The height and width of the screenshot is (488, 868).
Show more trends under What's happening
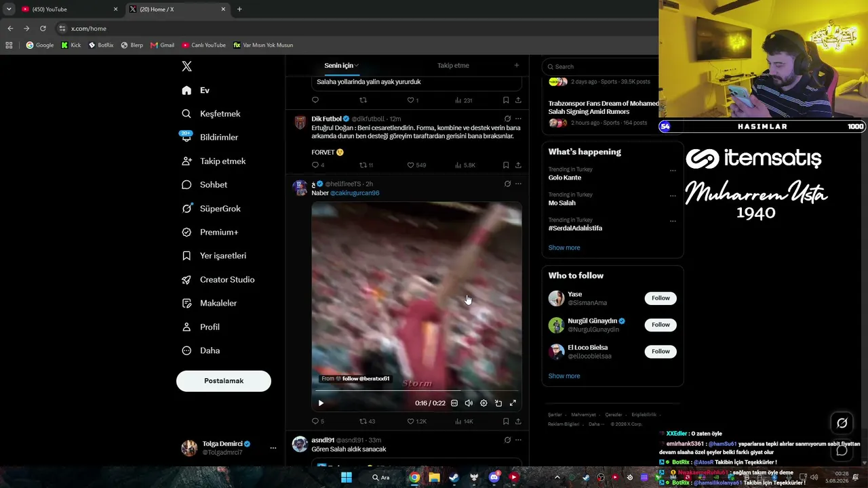point(564,248)
